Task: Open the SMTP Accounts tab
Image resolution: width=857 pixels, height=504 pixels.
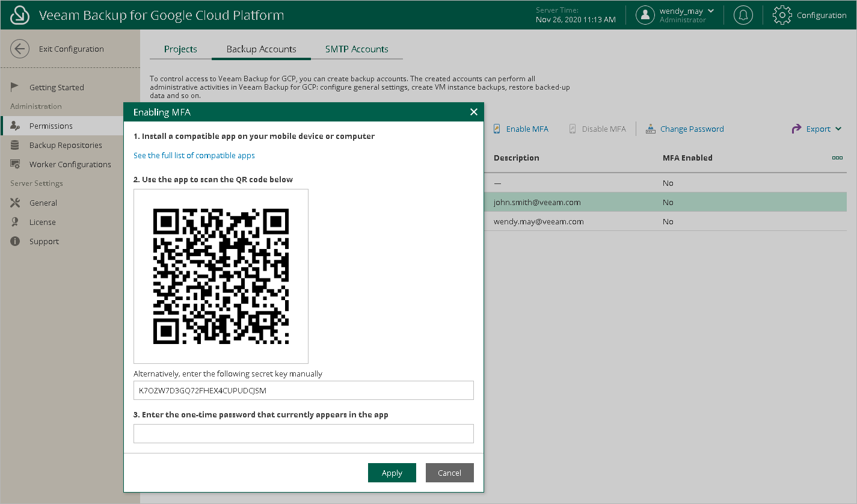Action: [357, 49]
